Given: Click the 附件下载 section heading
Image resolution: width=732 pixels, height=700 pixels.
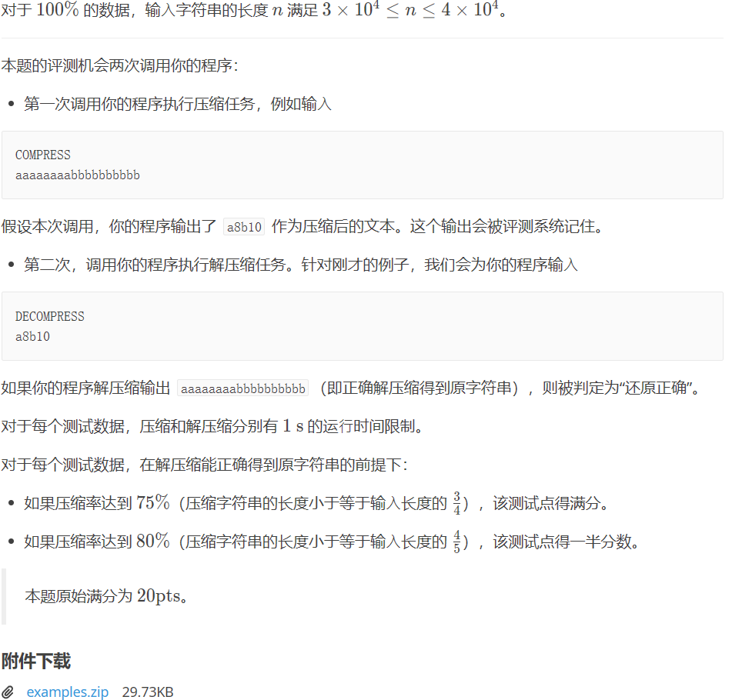Looking at the screenshot, I should click(x=35, y=661).
